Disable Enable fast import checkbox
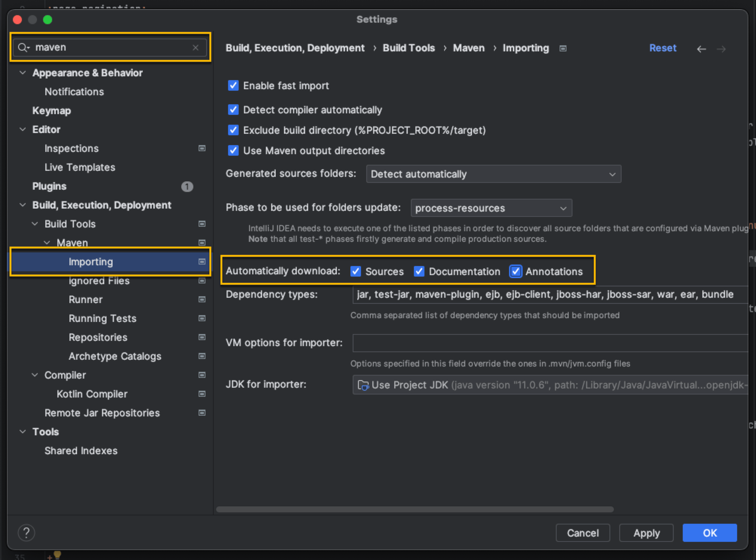 click(x=233, y=86)
